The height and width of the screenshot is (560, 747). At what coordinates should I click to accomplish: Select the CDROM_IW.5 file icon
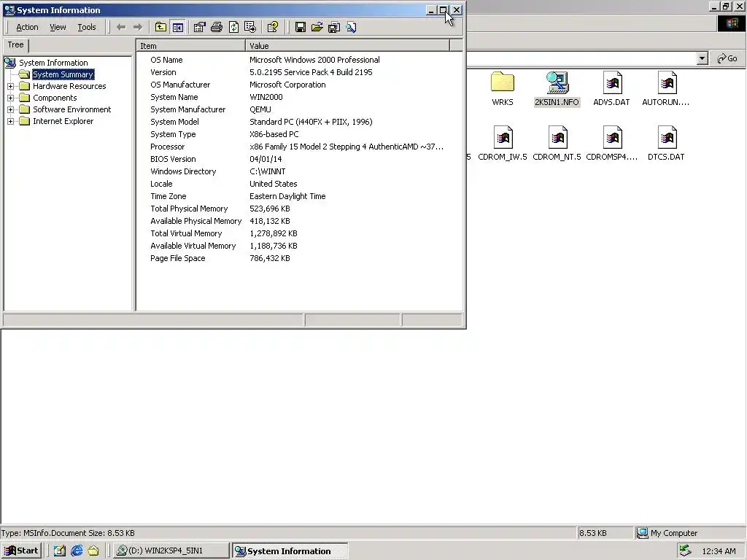(x=502, y=144)
